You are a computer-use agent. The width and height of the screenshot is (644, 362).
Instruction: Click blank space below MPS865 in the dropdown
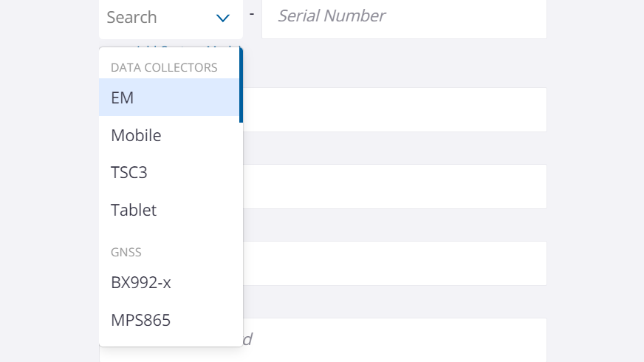(170, 341)
